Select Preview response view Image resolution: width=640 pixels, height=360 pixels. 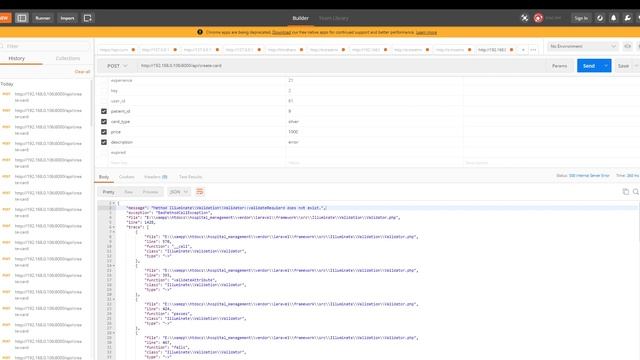click(150, 192)
